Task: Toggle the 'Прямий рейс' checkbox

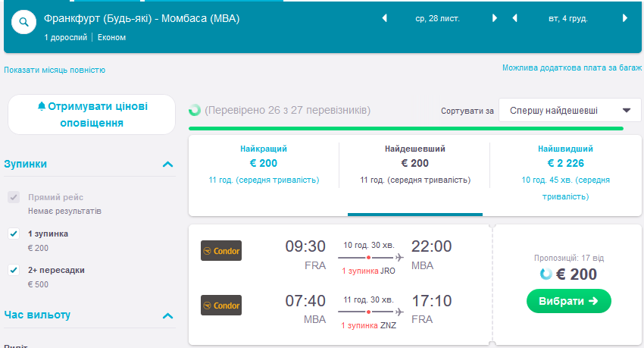Action: pos(13,197)
